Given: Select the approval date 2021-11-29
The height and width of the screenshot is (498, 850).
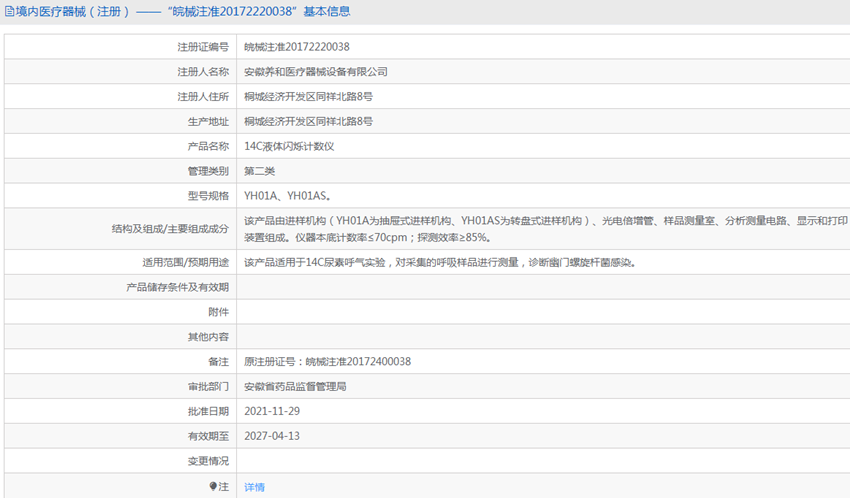Looking at the screenshot, I should click(272, 411).
